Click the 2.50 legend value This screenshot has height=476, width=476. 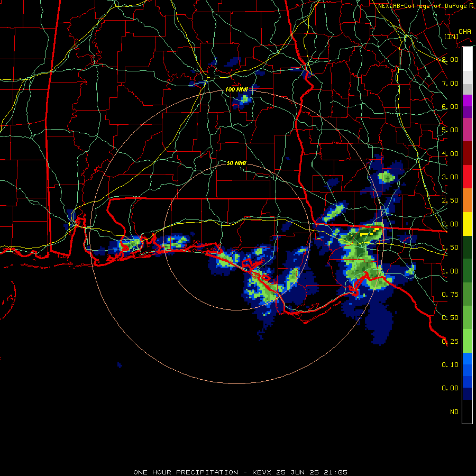pos(450,200)
